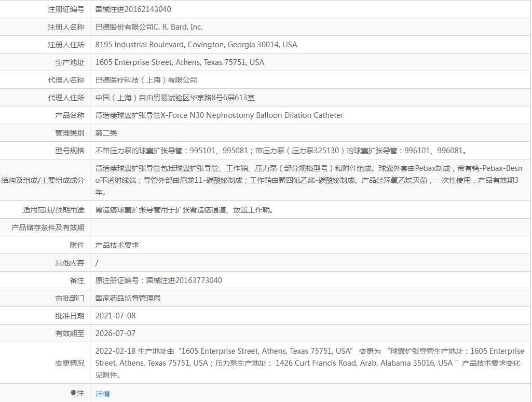Select approval department 国家药品监督管理局
The width and height of the screenshot is (532, 402).
[x=128, y=298]
